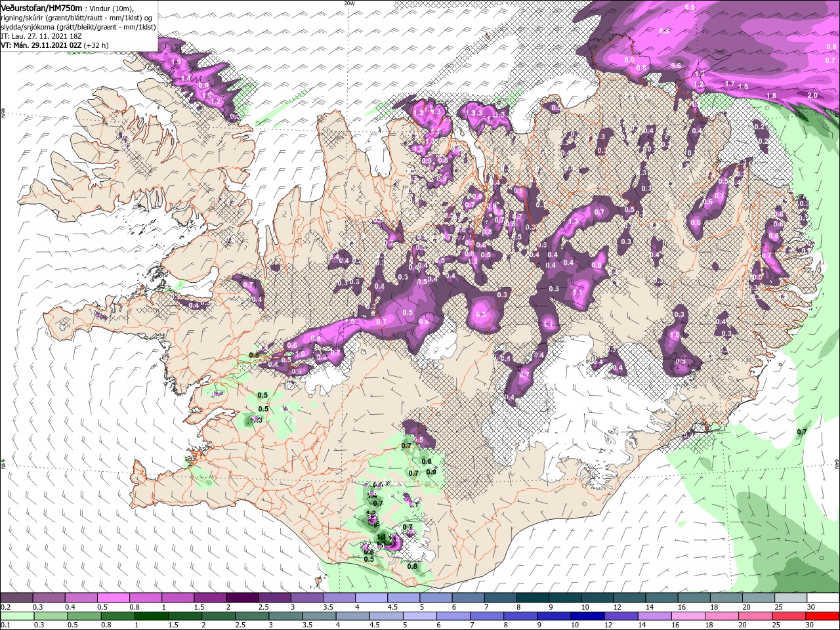Click the bright pink 0.5–0.8 snow scale swatch
The image size is (840, 630).
[114, 598]
